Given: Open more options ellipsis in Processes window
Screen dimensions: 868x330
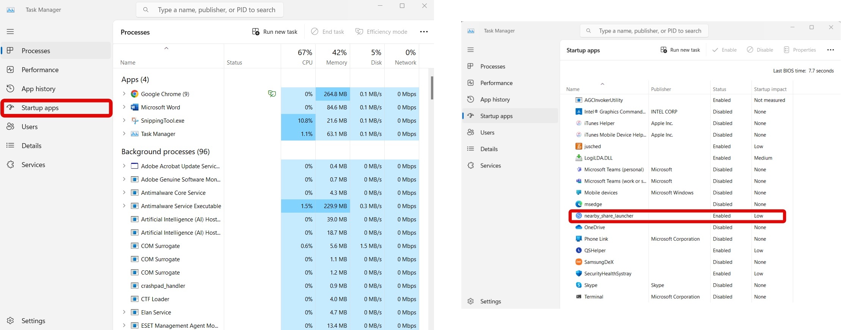Looking at the screenshot, I should 424,32.
